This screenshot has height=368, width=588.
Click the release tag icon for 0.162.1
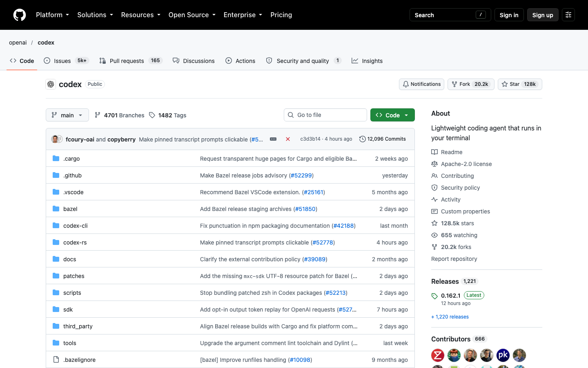pyautogui.click(x=434, y=296)
